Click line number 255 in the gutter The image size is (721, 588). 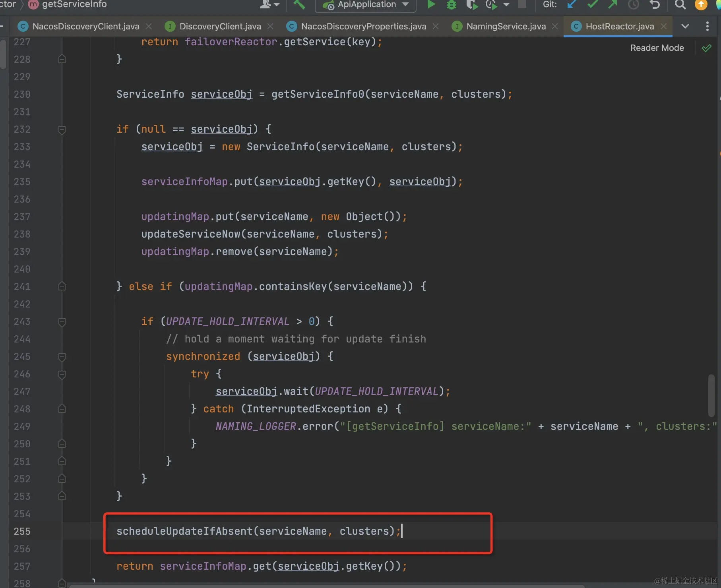pyautogui.click(x=22, y=532)
